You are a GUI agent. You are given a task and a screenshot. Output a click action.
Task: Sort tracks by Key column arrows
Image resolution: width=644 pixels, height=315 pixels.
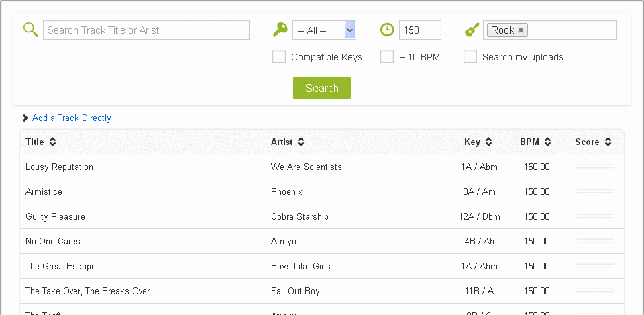(x=488, y=142)
